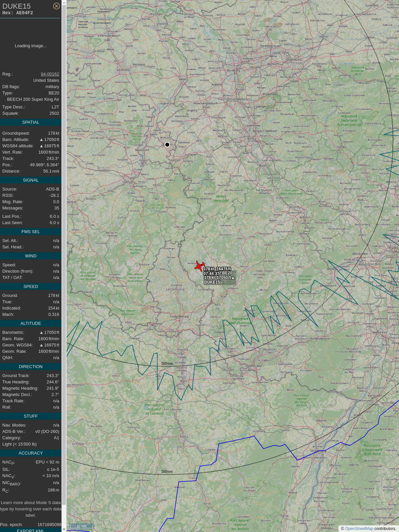Viewport: 399px width, 532px height.
Task: Click the sidebar's vertical divider bar
Action: (x=64, y=266)
